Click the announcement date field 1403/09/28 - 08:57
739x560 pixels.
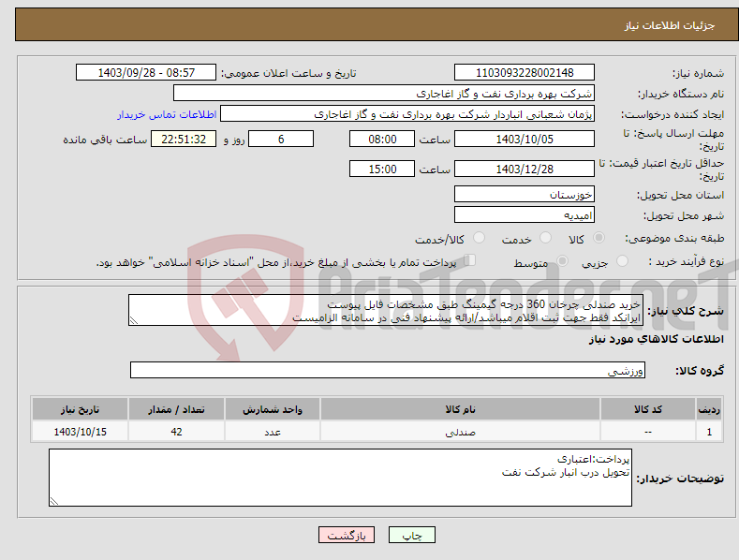(146, 73)
